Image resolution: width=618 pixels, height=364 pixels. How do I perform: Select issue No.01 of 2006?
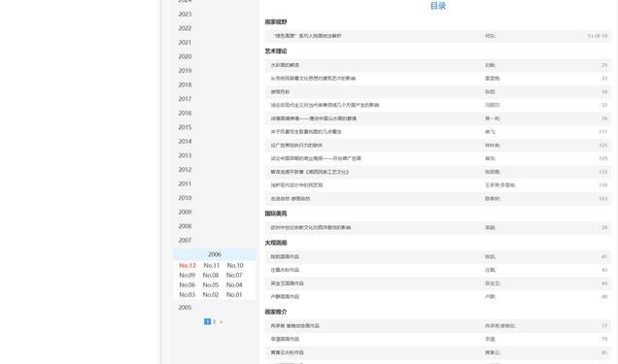click(x=234, y=295)
